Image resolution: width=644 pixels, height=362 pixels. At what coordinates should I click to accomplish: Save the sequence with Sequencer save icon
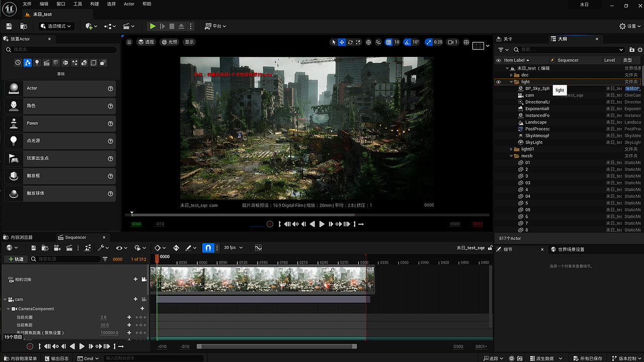[33, 248]
